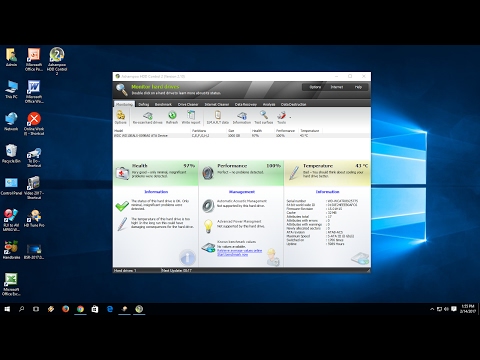Image resolution: width=480 pixels, height=360 pixels.
Task: Click the Health column header
Action: point(263,131)
